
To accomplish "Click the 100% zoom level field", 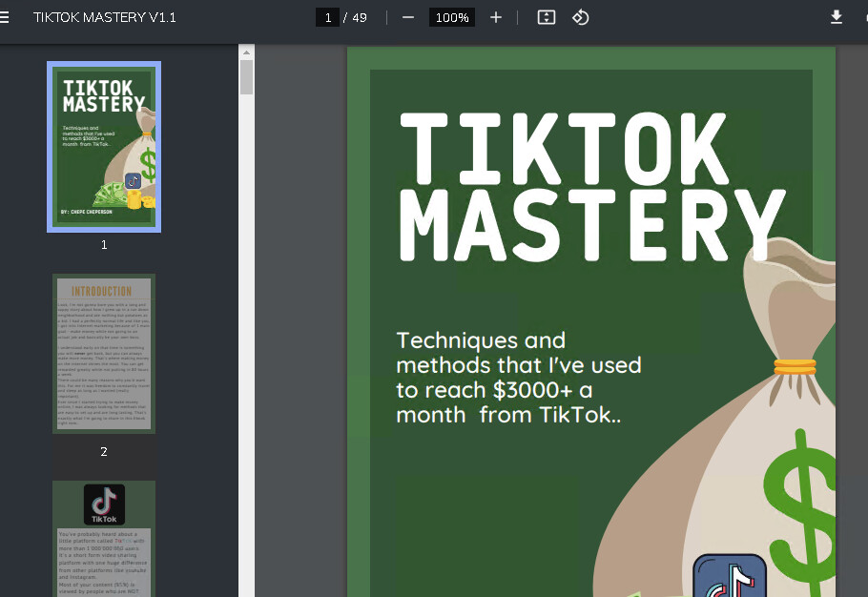I will click(451, 17).
